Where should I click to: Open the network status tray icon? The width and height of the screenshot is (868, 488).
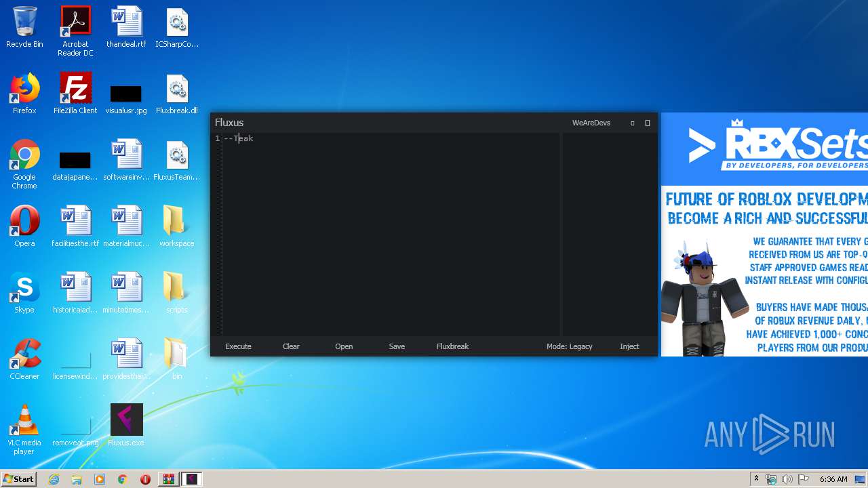click(x=771, y=479)
